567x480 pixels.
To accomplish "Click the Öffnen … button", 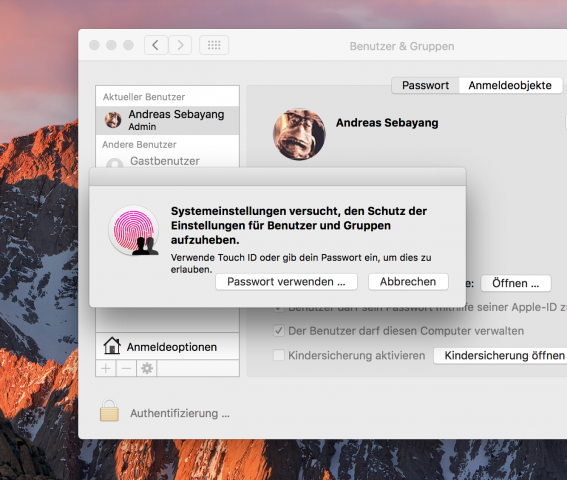I will click(516, 283).
